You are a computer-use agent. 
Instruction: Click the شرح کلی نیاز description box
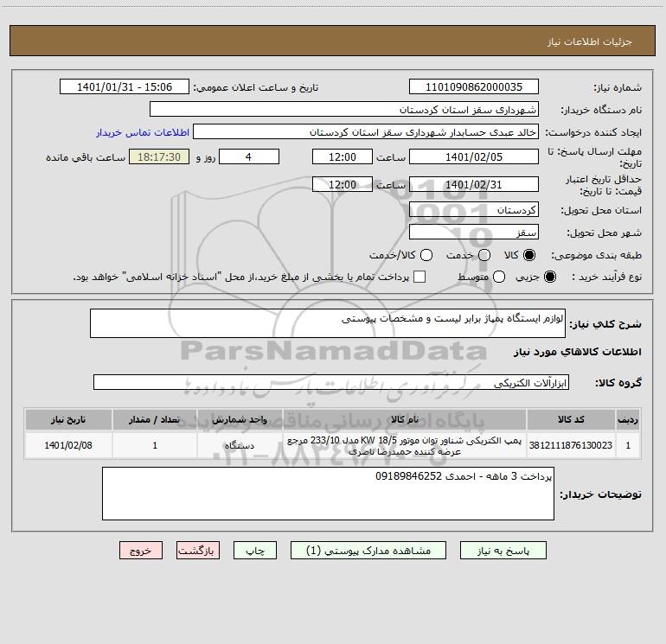click(x=328, y=323)
